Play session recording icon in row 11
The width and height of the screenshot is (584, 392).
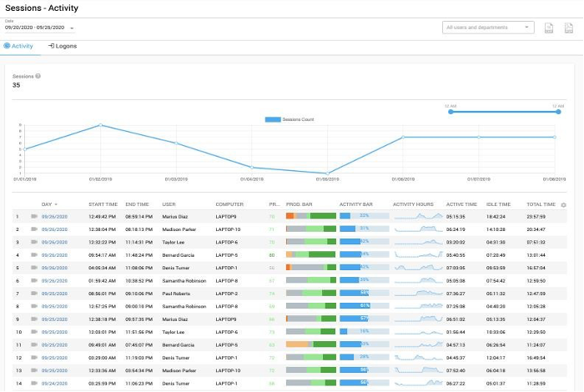click(34, 344)
